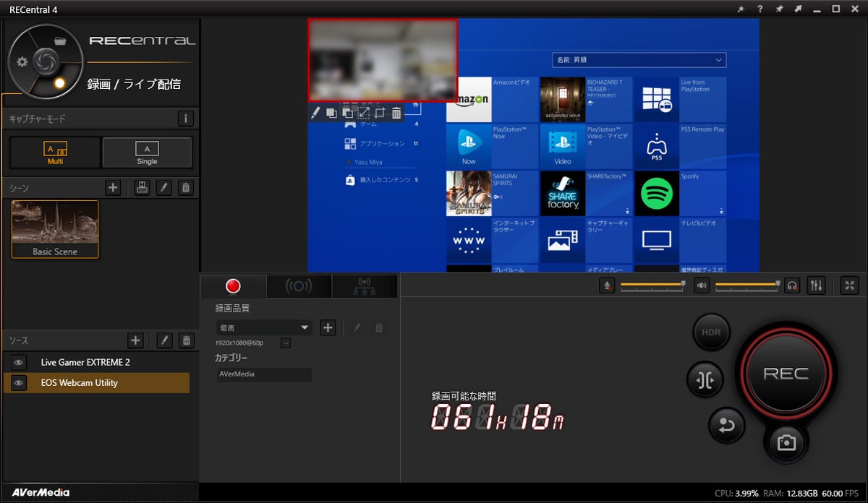Add a new scene with the plus button
The height and width of the screenshot is (503, 868).
[113, 188]
